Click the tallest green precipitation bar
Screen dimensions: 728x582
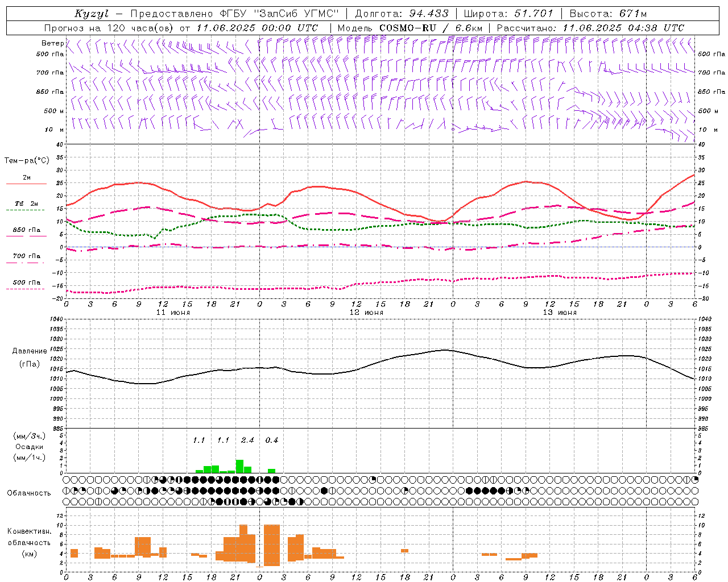point(239,466)
